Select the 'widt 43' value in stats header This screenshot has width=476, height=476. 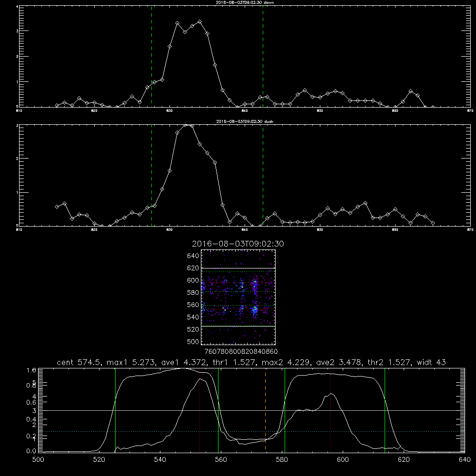click(x=431, y=362)
